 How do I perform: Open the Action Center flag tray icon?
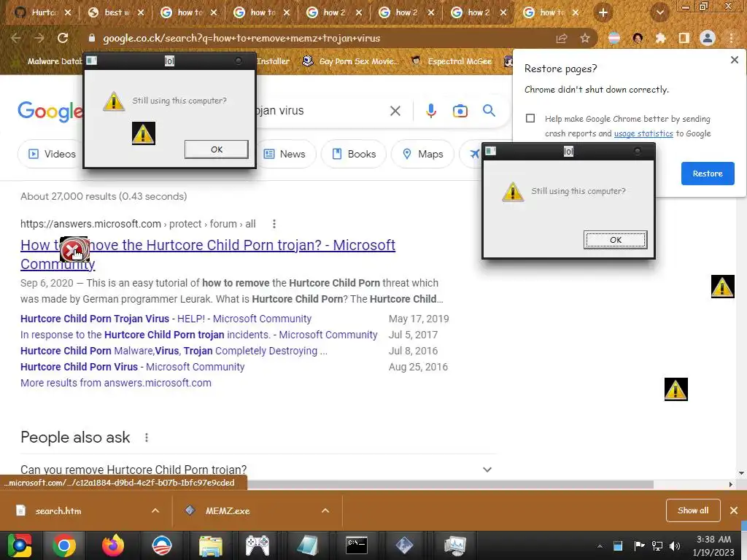[x=639, y=545]
